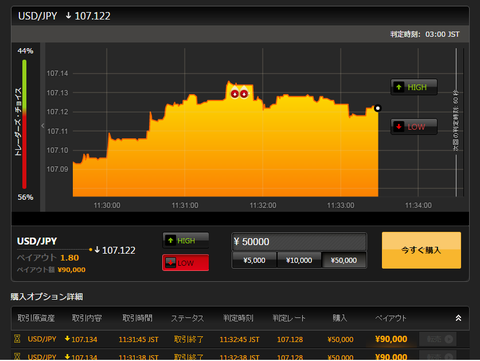Click the current price dot on the chart
Image resolution: width=480 pixels, height=361 pixels.
pos(377,108)
